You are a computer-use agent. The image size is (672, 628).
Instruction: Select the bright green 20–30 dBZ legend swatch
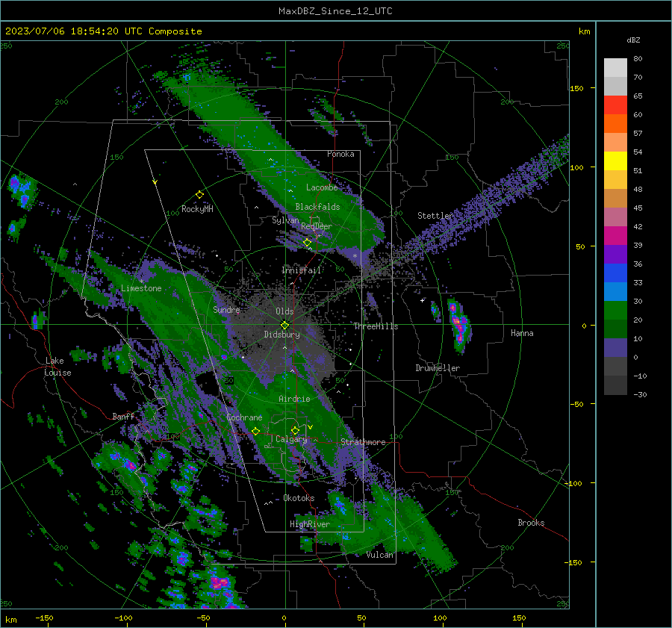[615, 311]
